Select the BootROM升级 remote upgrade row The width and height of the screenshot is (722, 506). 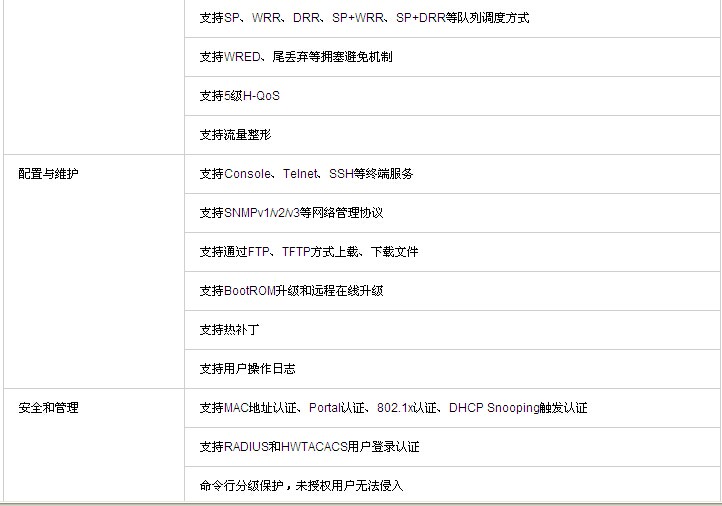coord(291,291)
